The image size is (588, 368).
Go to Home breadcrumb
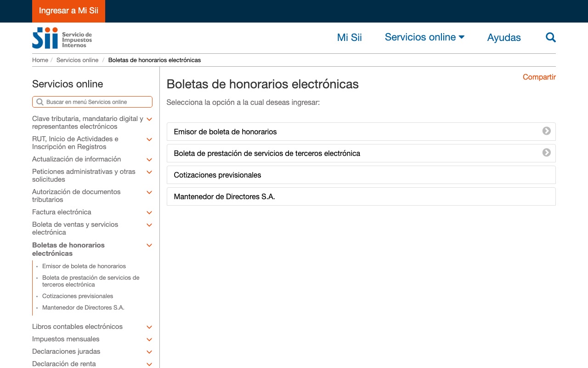[x=40, y=60]
